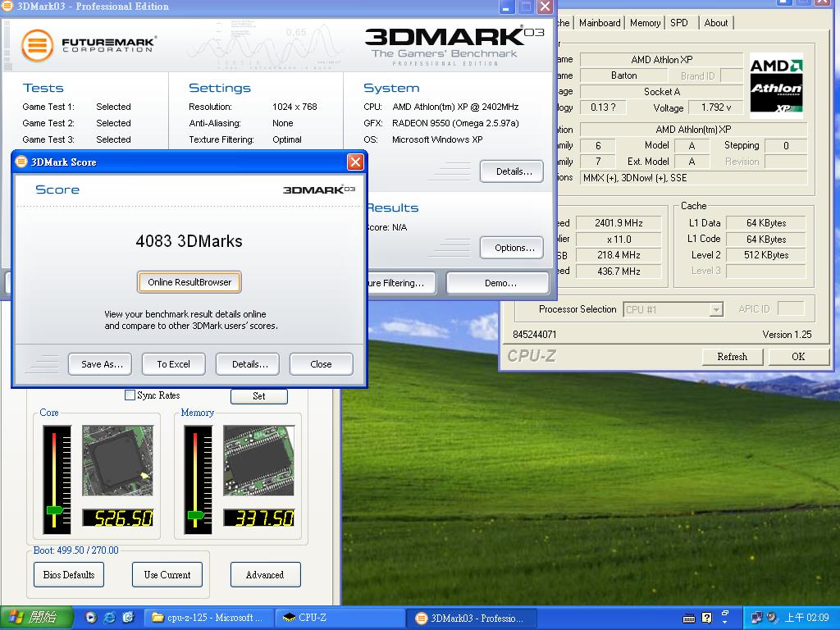Screen dimensions: 840x630
Task: Click the keyboard language bar icon
Action: 689,618
